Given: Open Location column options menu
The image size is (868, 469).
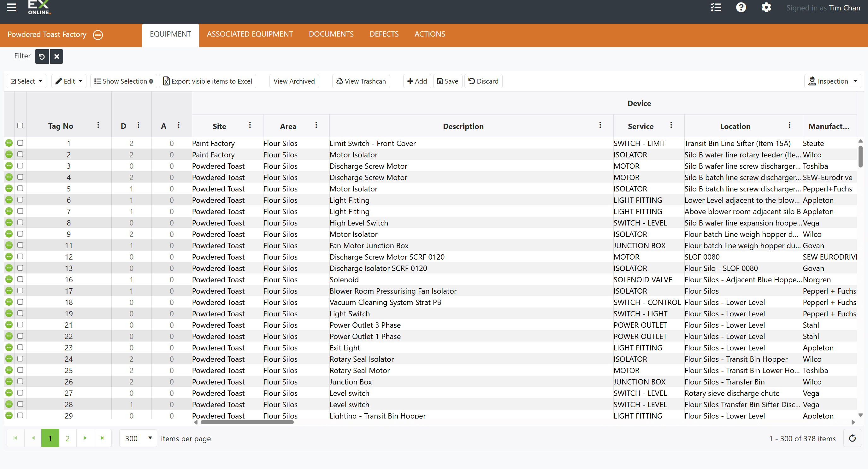Looking at the screenshot, I should click(789, 125).
